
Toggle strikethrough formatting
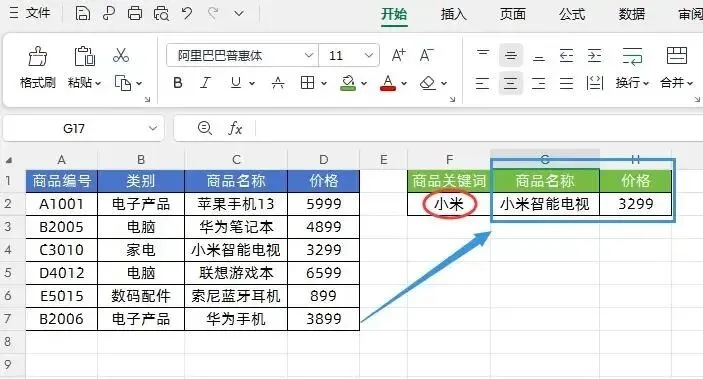point(278,83)
